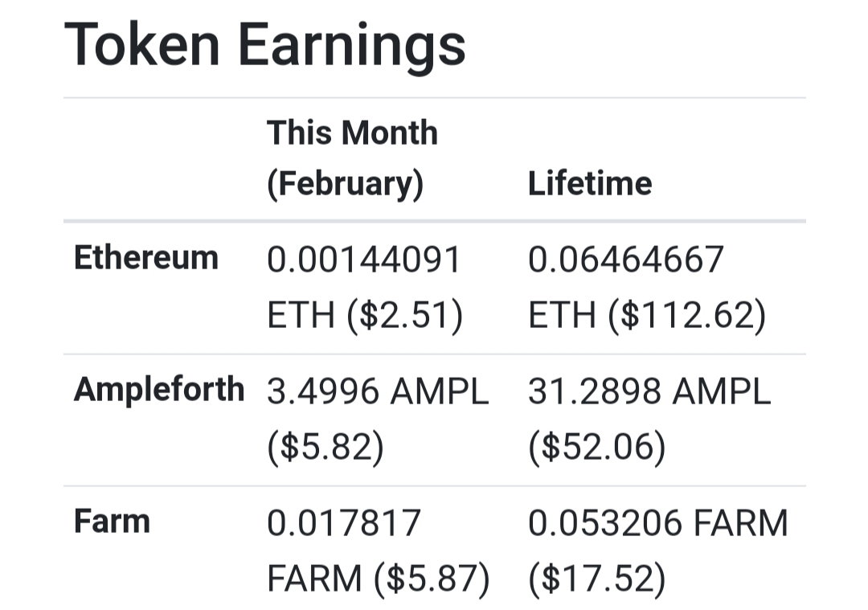
Task: Click the FARM ($5.87) monthly value
Action: pos(378,579)
